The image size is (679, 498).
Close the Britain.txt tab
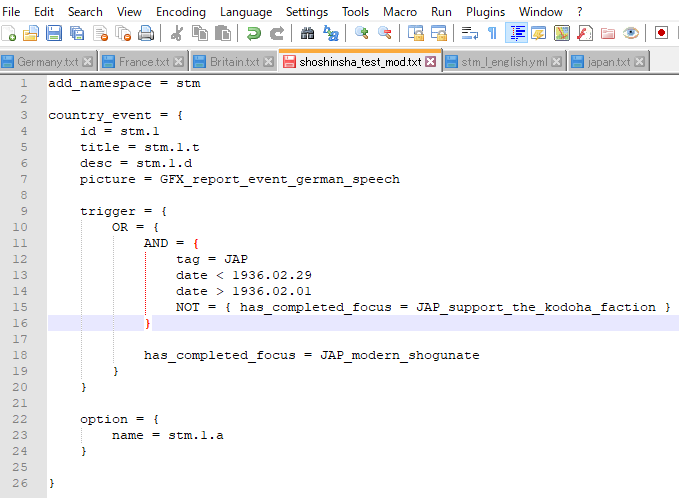[268, 62]
